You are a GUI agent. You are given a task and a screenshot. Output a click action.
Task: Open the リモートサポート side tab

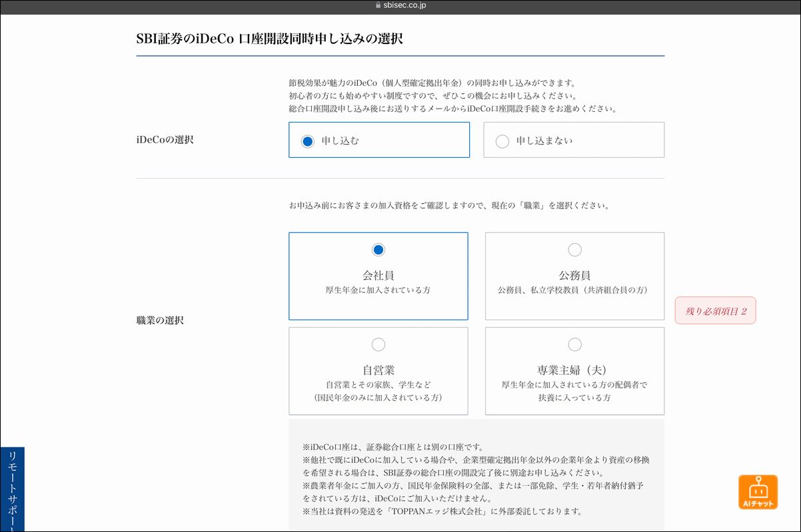tap(12, 489)
